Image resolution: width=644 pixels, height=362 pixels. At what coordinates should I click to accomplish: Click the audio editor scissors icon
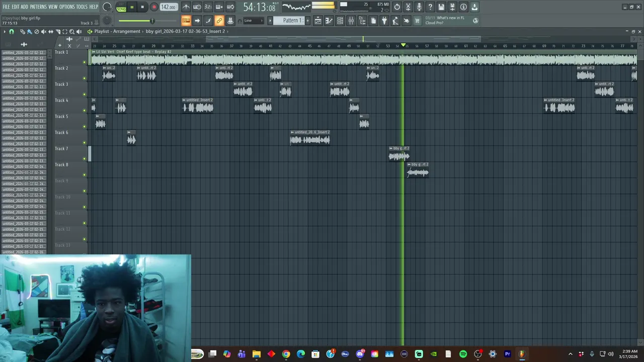click(x=408, y=7)
